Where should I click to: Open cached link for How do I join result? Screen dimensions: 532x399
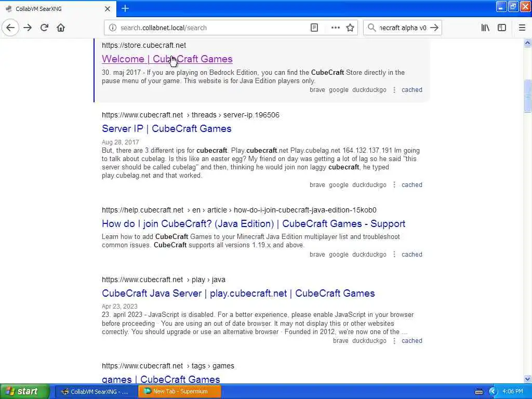click(x=412, y=255)
